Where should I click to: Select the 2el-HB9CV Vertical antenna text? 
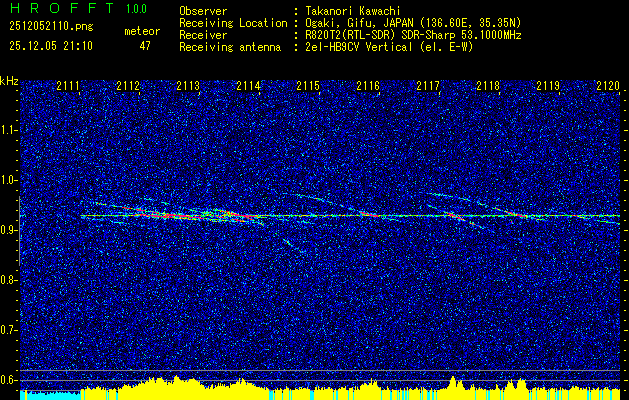click(389, 47)
